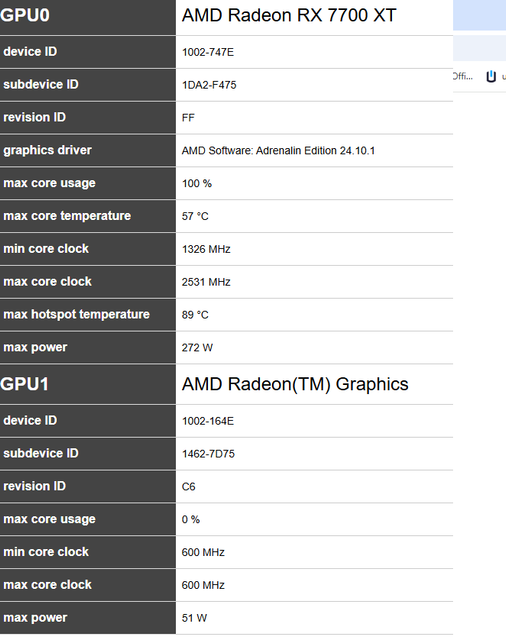Click the GPU0 header label
This screenshot has height=640, width=506.
coord(25,16)
